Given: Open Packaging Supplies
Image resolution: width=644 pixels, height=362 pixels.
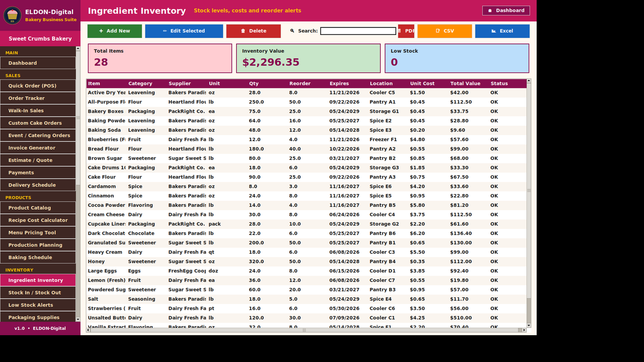Looking at the screenshot, I should click(38, 317).
